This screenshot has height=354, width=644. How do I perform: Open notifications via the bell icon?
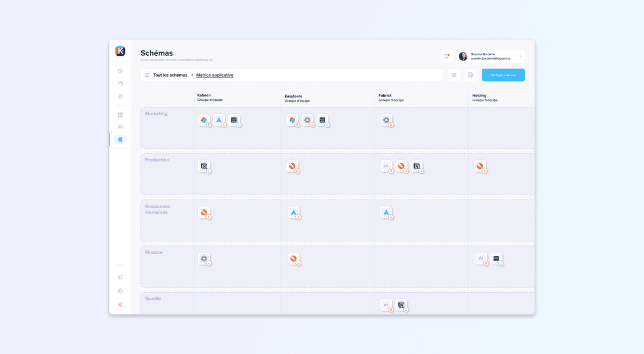pyautogui.click(x=447, y=56)
